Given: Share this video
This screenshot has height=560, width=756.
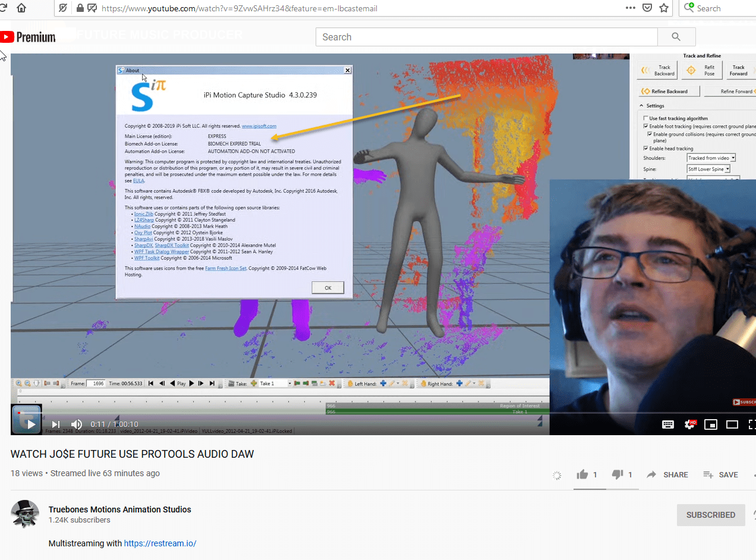Looking at the screenshot, I should 667,474.
